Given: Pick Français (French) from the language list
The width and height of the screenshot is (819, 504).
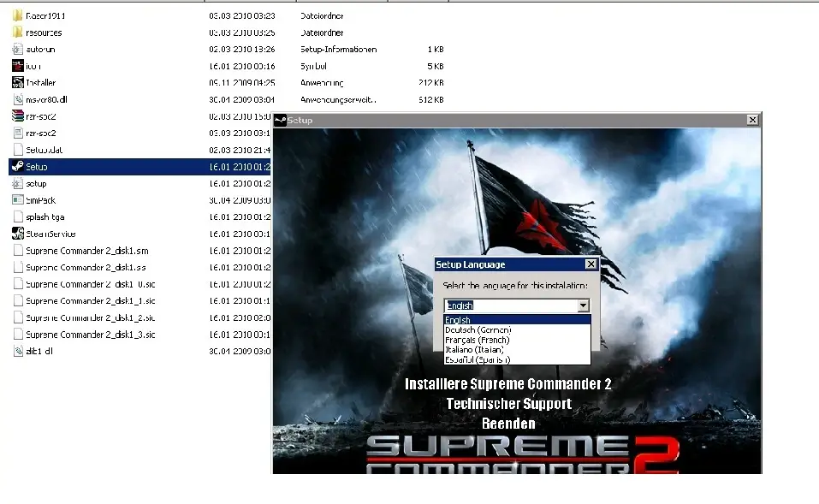Looking at the screenshot, I should pos(517,340).
